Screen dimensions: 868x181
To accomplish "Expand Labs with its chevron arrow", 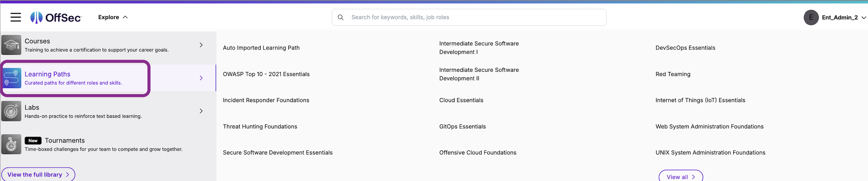I will pyautogui.click(x=201, y=111).
